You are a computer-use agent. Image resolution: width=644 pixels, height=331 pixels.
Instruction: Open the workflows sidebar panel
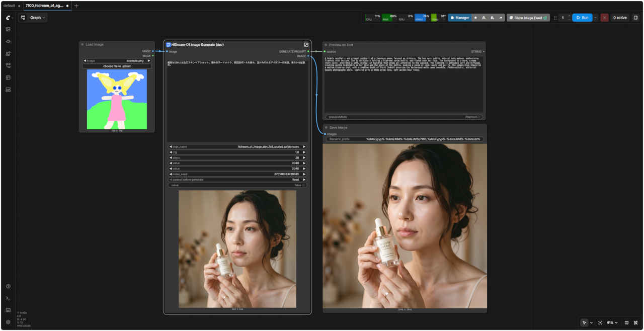(8, 65)
